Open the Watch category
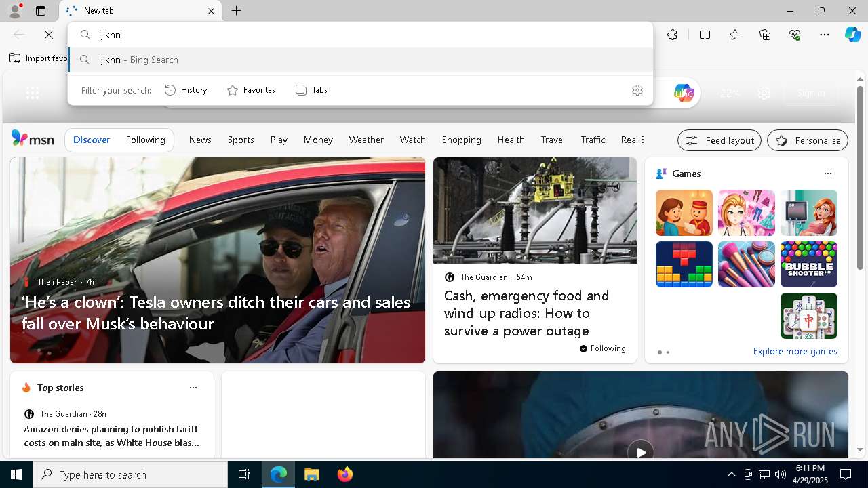The image size is (868, 488). (x=413, y=140)
